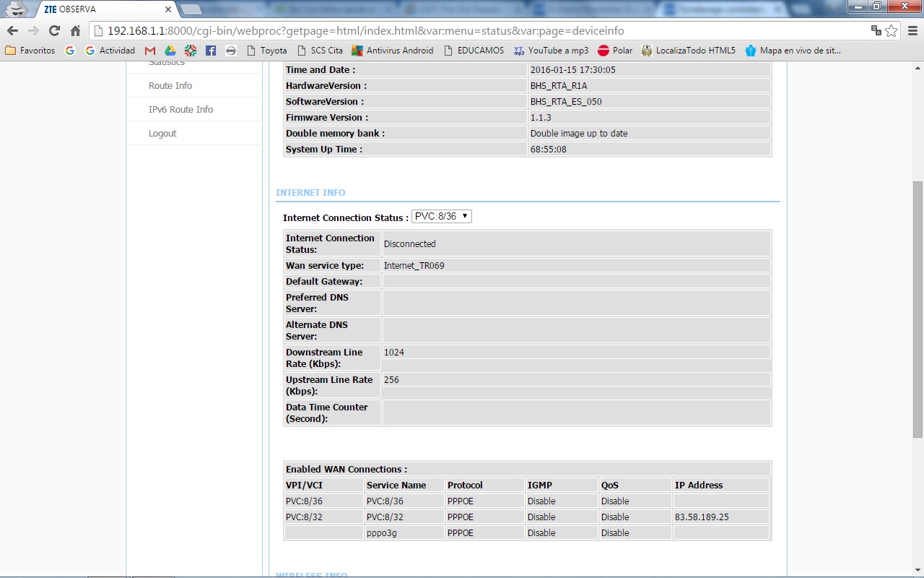
Task: Click the BHS_RTA_ES_050 software version value
Action: point(566,102)
